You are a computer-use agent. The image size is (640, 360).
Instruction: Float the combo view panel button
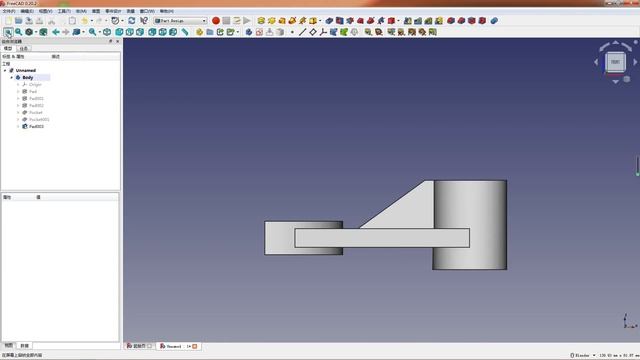(x=110, y=42)
